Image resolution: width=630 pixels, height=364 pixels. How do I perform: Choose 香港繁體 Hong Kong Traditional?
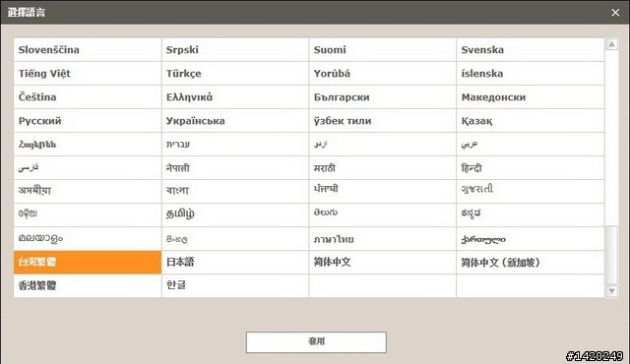(88, 285)
